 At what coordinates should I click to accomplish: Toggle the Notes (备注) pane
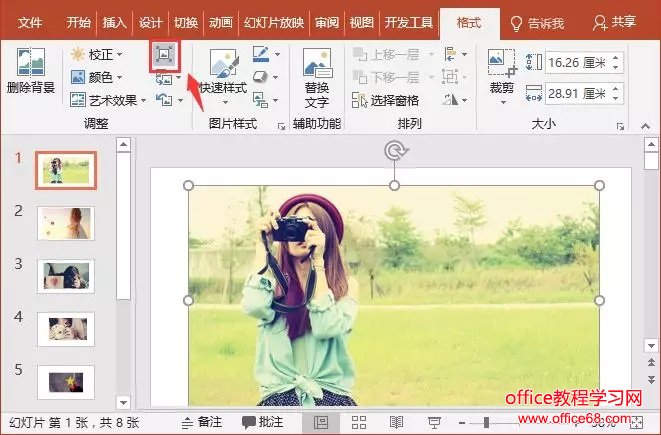[201, 423]
